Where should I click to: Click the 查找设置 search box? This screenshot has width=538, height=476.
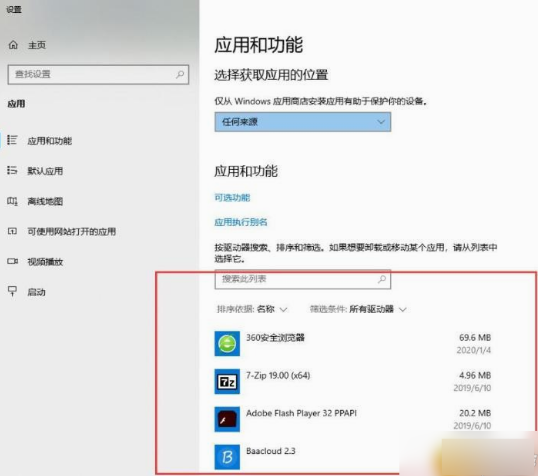click(98, 74)
